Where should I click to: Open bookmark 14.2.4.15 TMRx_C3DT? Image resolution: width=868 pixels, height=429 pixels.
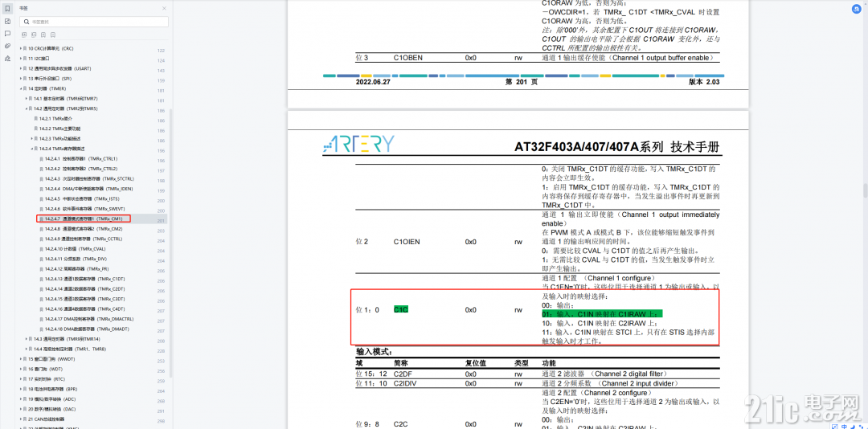pos(85,298)
